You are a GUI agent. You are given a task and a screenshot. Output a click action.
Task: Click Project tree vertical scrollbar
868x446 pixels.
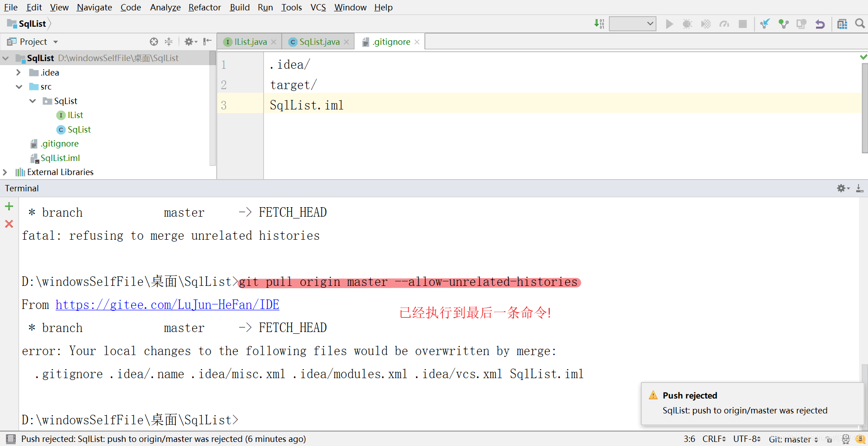tap(212, 108)
